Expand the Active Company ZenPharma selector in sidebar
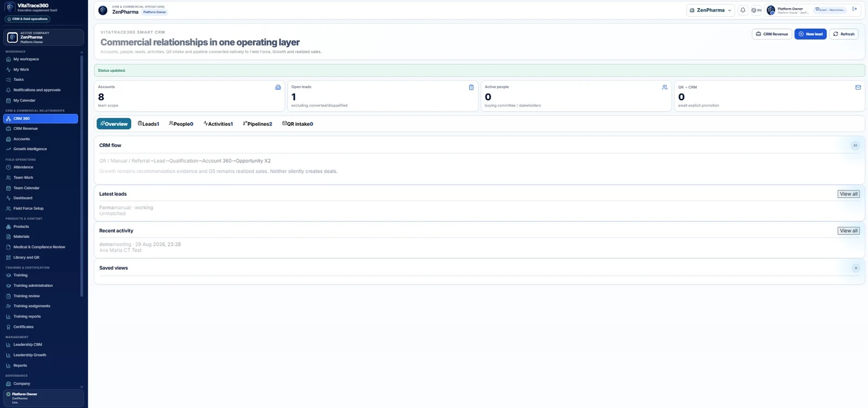868x408 pixels. (x=44, y=37)
